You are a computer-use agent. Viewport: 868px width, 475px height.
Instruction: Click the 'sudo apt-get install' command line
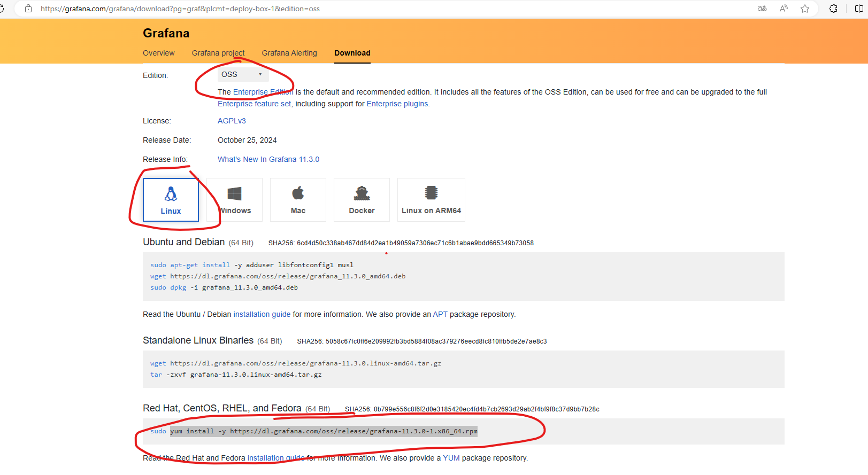(x=252, y=265)
